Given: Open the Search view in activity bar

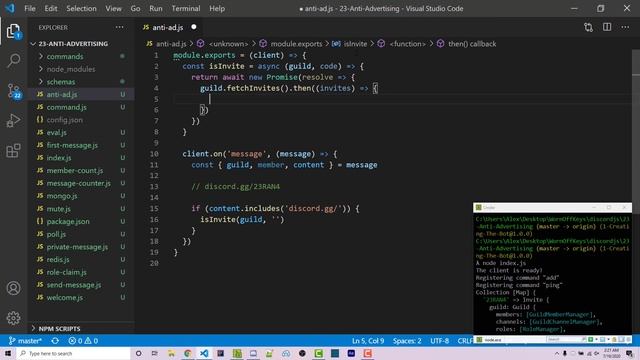Looking at the screenshot, I should click(13, 61).
